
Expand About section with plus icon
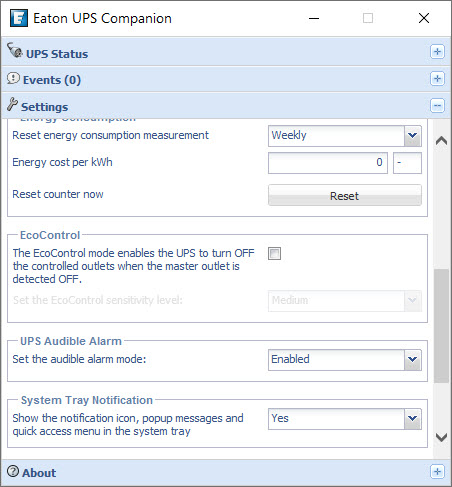437,472
